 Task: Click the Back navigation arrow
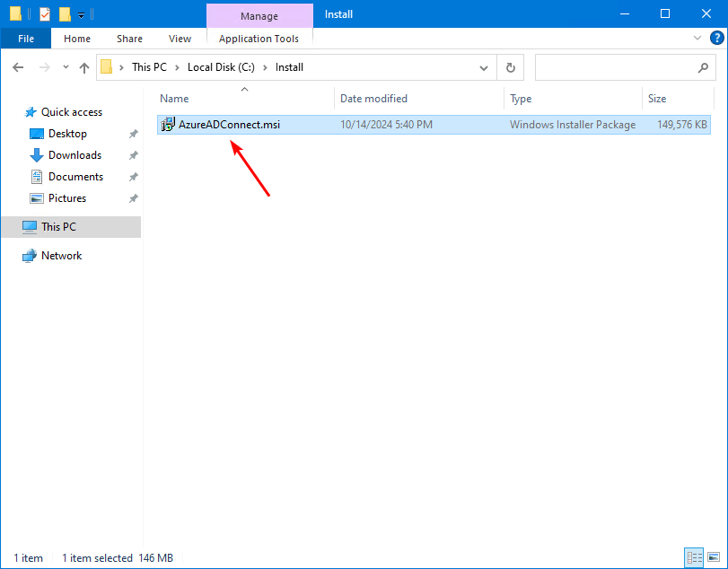tap(18, 67)
